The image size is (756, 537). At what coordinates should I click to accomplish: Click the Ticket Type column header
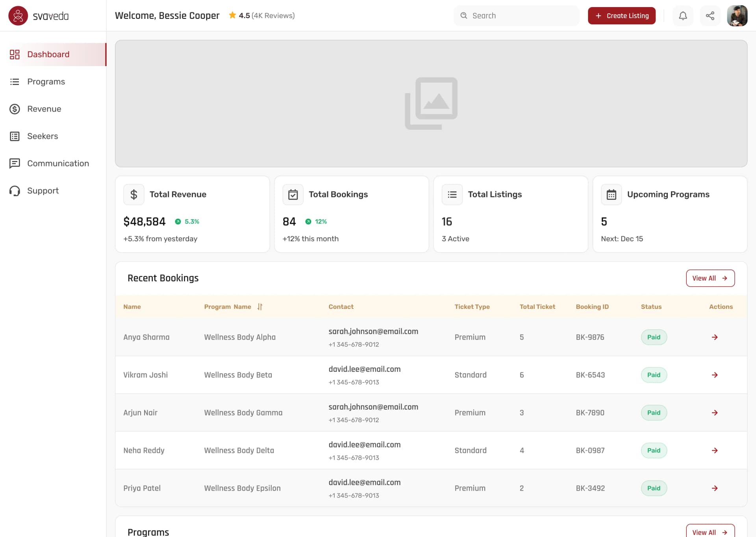472,307
